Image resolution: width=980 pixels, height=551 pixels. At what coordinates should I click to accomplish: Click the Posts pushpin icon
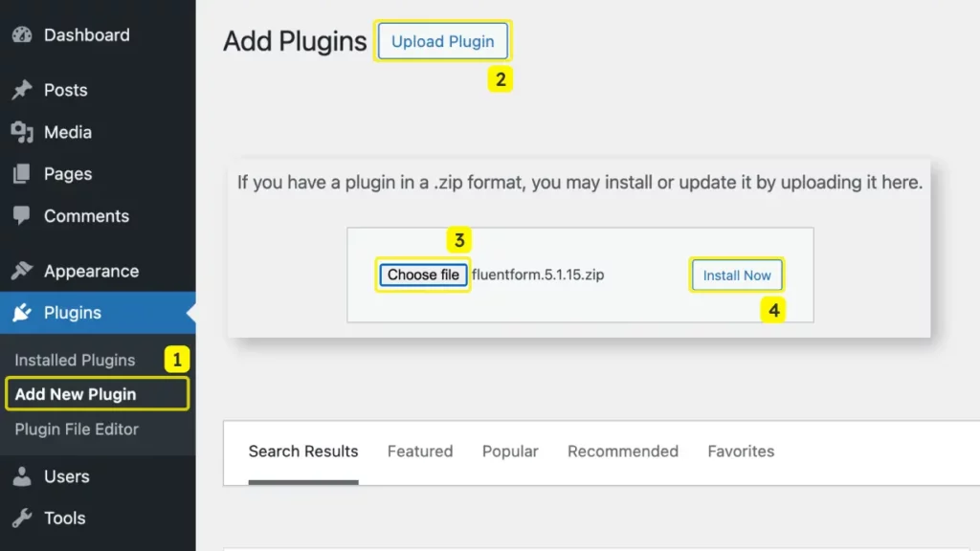pyautogui.click(x=22, y=90)
